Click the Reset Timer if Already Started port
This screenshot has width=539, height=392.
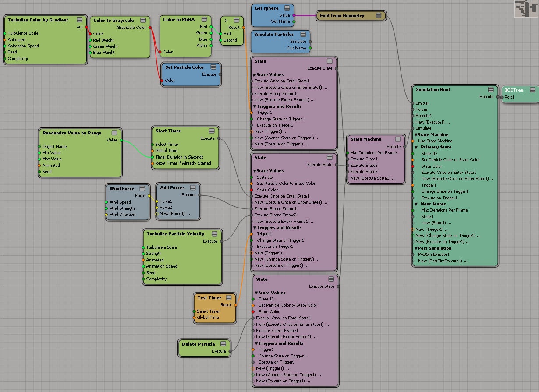pyautogui.click(x=152, y=163)
